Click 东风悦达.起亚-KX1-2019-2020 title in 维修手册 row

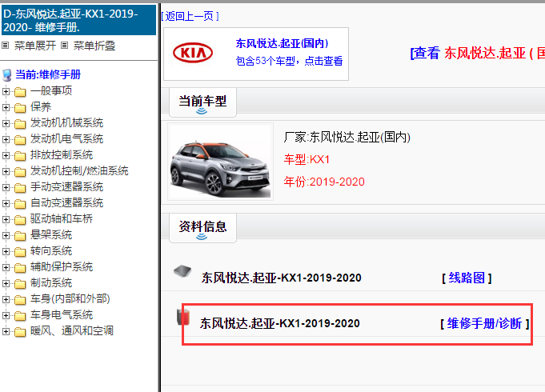click(x=280, y=323)
